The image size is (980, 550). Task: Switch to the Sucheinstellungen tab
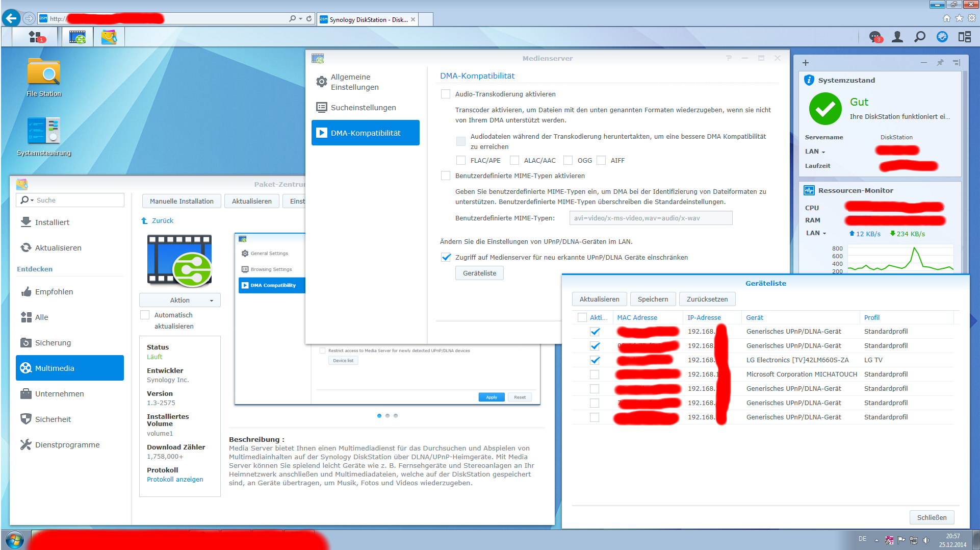(363, 108)
